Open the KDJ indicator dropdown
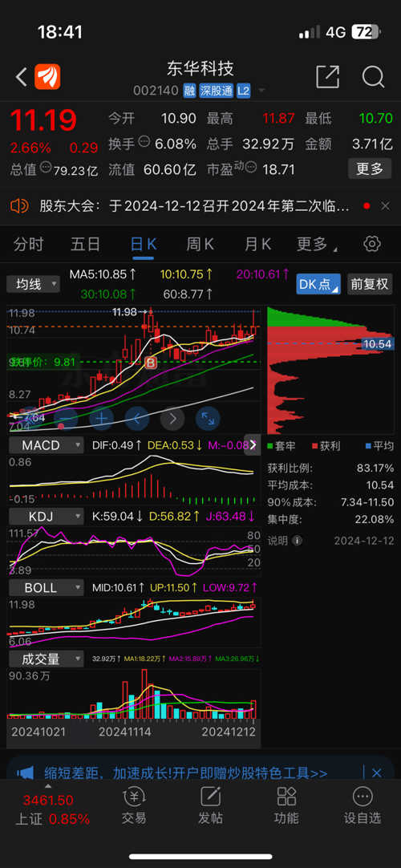Image resolution: width=401 pixels, height=868 pixels. [x=46, y=517]
